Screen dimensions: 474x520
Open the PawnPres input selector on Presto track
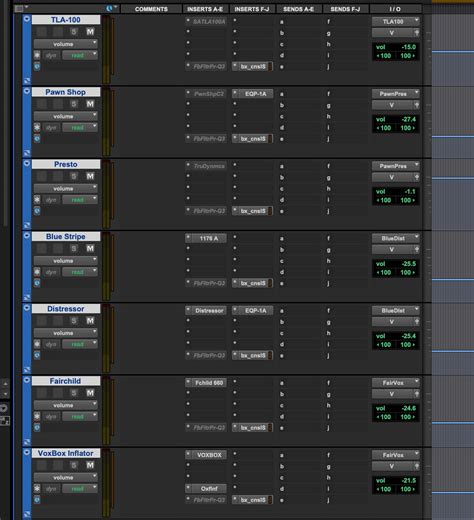(x=396, y=166)
